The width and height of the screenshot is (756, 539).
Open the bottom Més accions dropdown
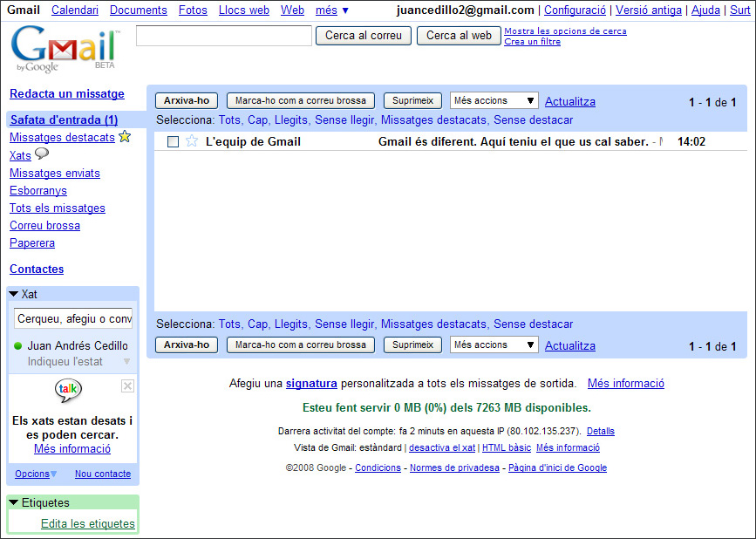tap(494, 345)
